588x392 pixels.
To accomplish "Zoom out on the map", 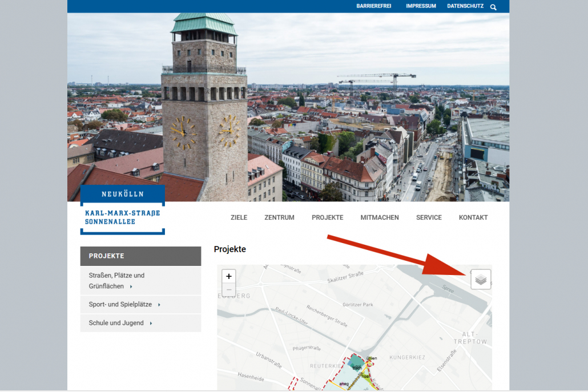I will click(x=229, y=290).
